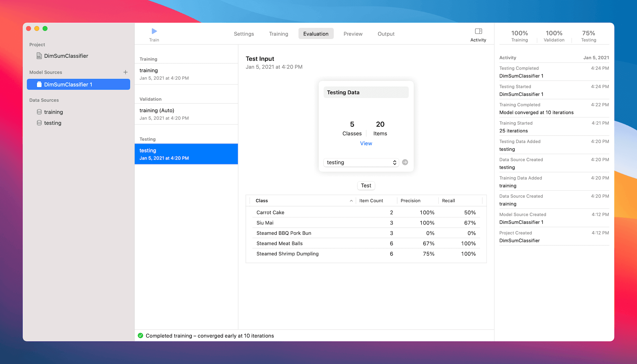Click the arrow icon next to testing dropdown
Image resolution: width=637 pixels, height=364 pixels.
(405, 162)
